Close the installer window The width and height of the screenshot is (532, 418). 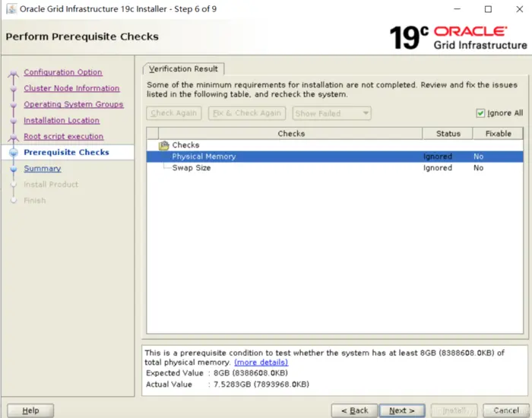(519, 9)
